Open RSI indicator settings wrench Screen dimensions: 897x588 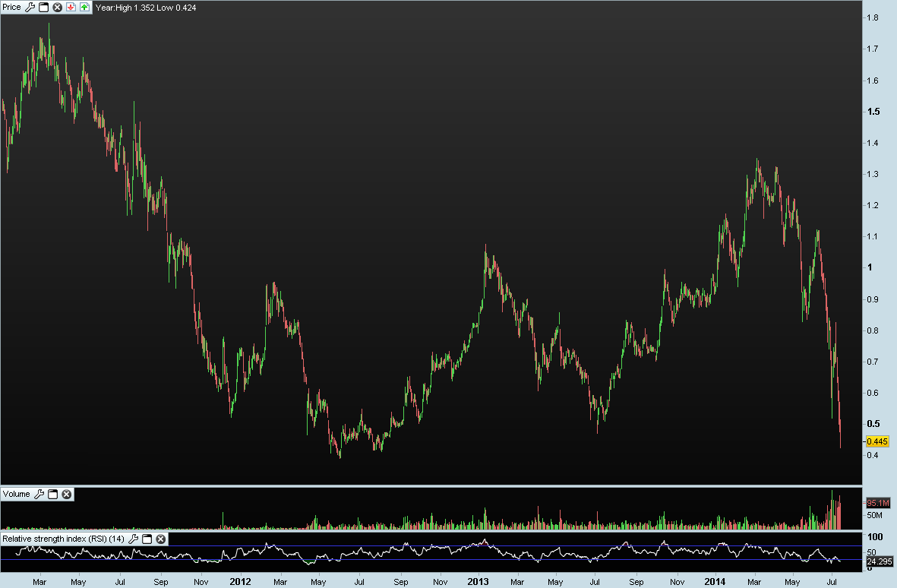[133, 539]
